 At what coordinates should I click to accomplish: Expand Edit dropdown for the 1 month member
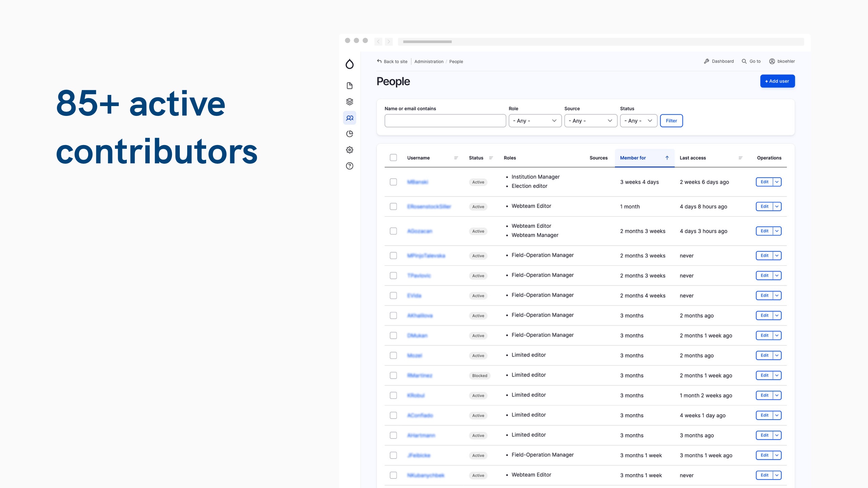[777, 206]
